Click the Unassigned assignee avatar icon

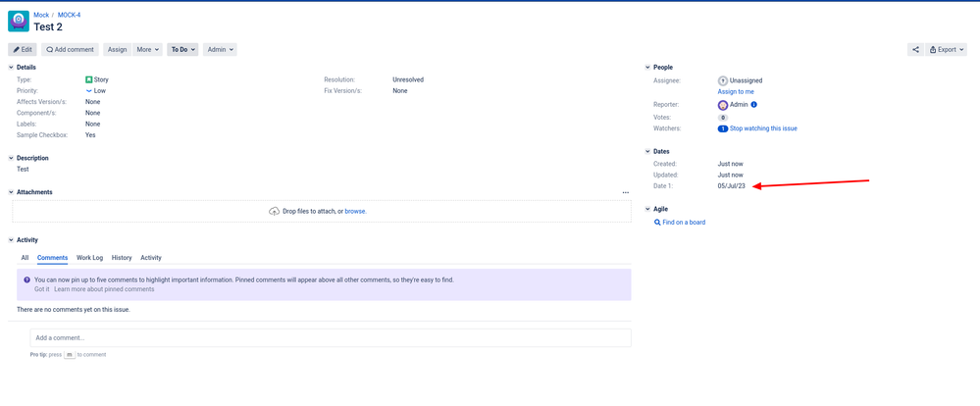[x=723, y=80]
